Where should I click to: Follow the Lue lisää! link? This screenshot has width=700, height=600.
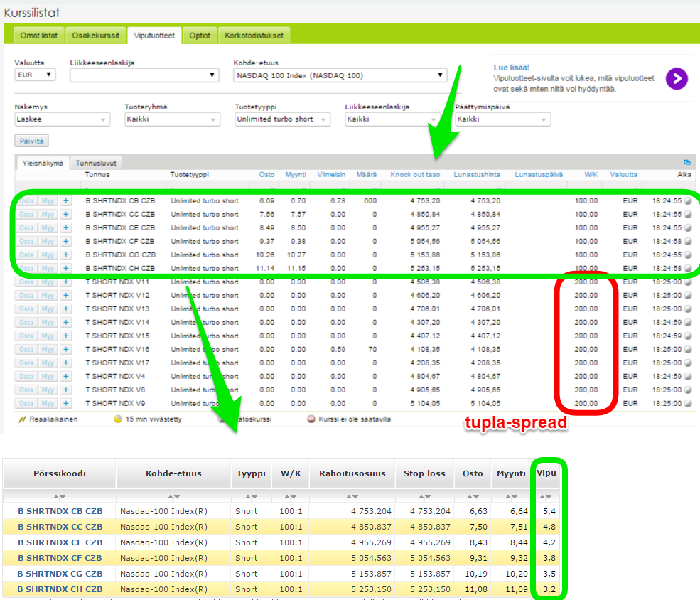tap(511, 68)
